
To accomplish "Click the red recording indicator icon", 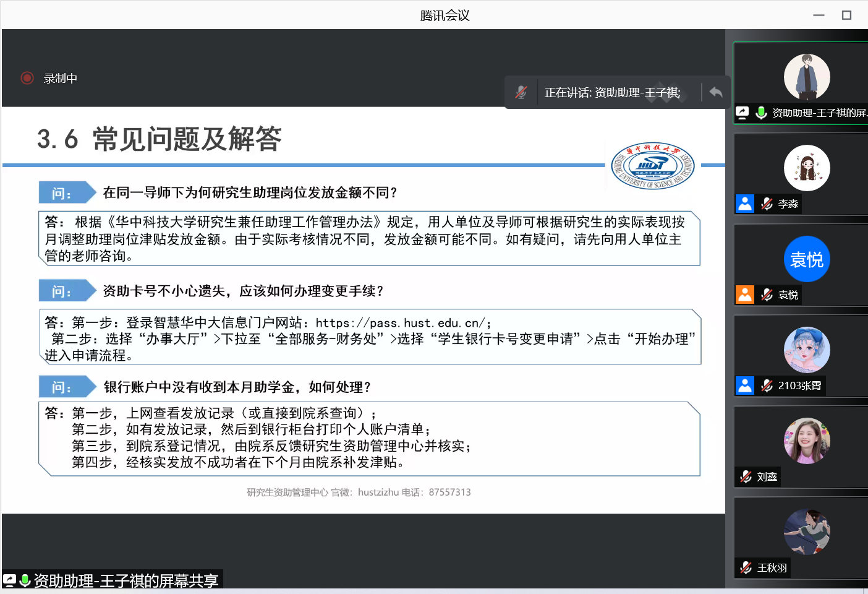I will (27, 78).
